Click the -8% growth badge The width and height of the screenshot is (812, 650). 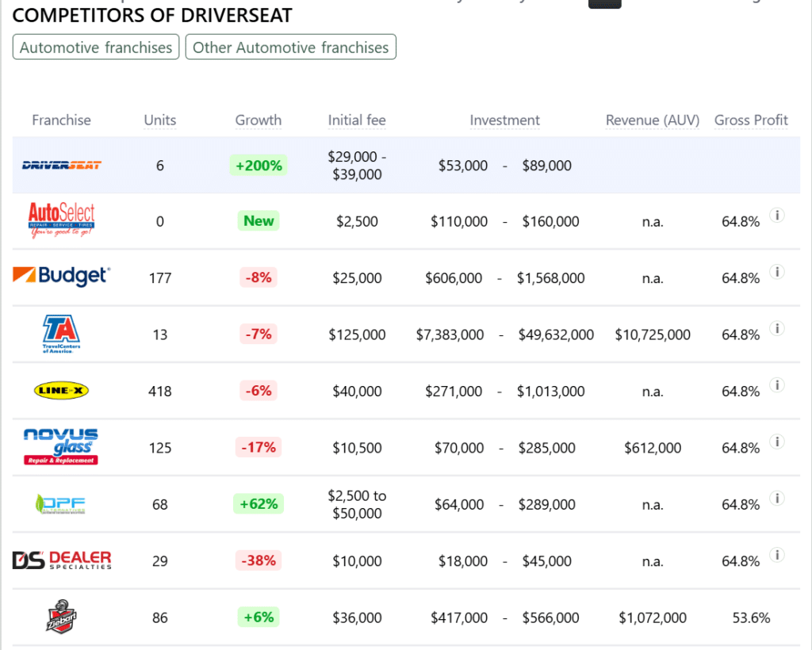259,277
